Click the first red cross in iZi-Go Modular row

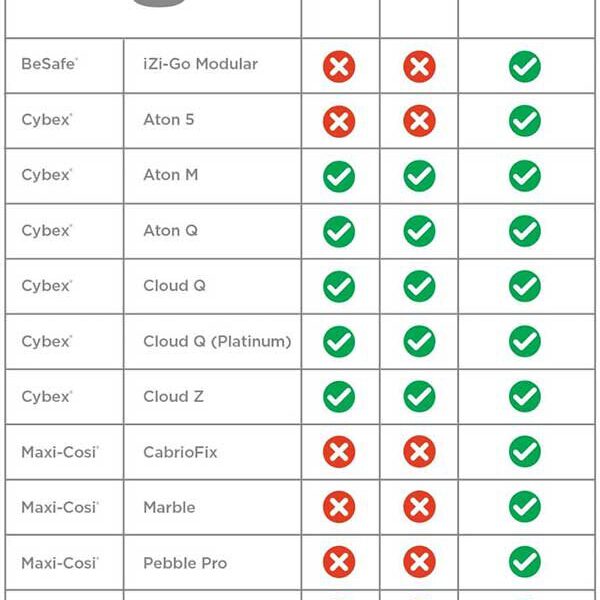pos(339,67)
